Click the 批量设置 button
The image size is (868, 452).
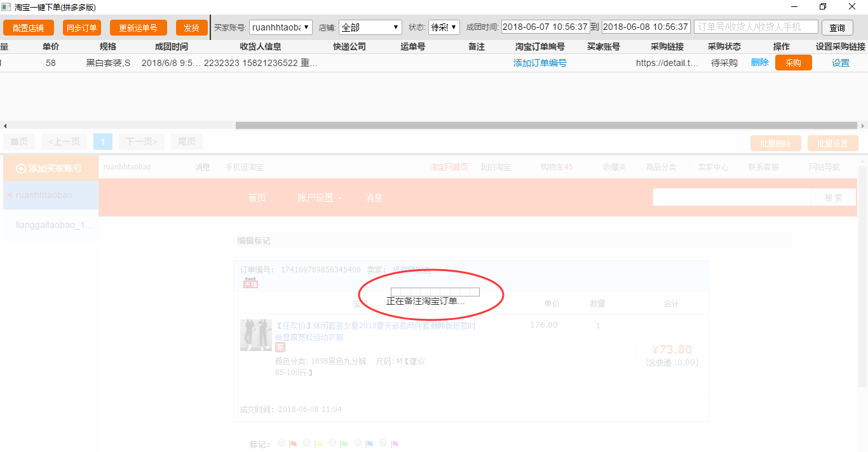[833, 143]
